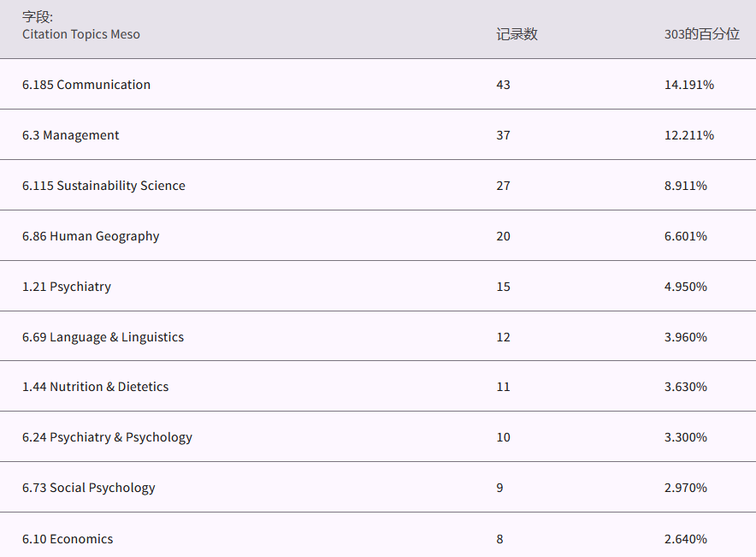Click the Citation Topics Meso column header
Viewport: 756px width, 557px height.
(81, 34)
